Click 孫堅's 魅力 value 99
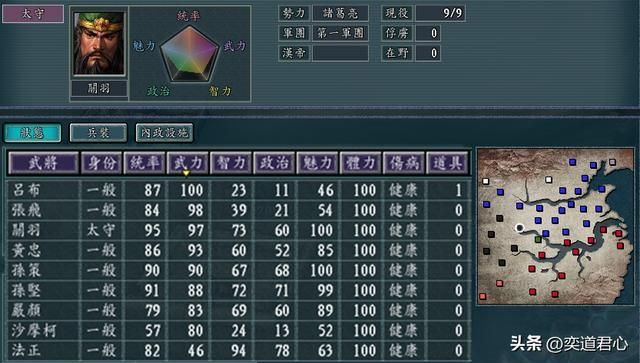 pyautogui.click(x=325, y=290)
